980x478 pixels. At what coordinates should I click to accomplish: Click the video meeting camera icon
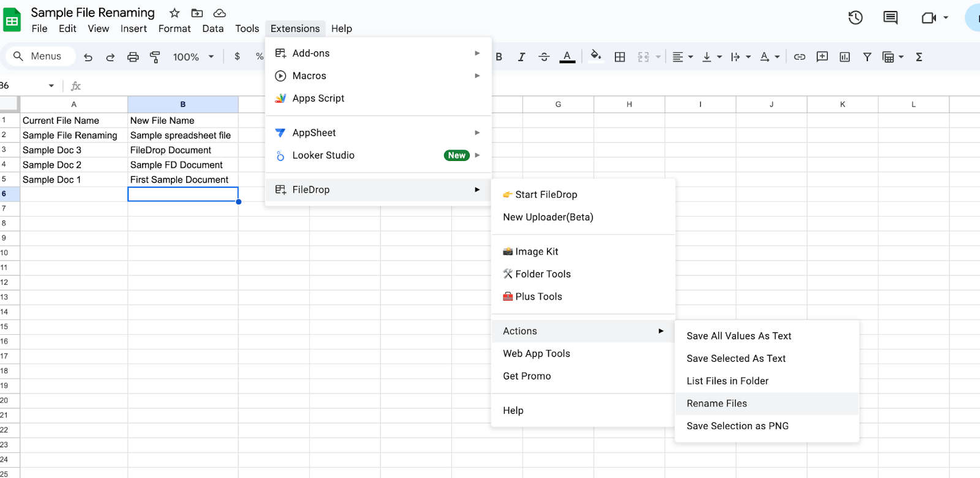coord(929,18)
